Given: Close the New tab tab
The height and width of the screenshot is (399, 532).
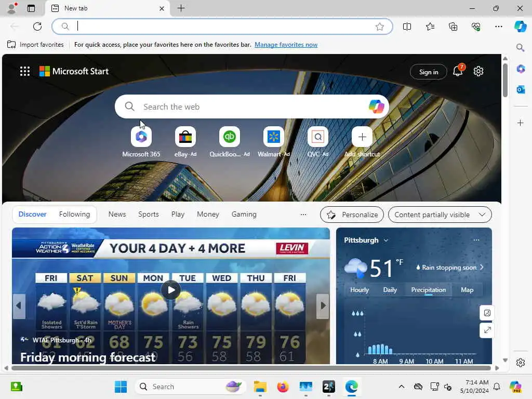Looking at the screenshot, I should pyautogui.click(x=162, y=8).
